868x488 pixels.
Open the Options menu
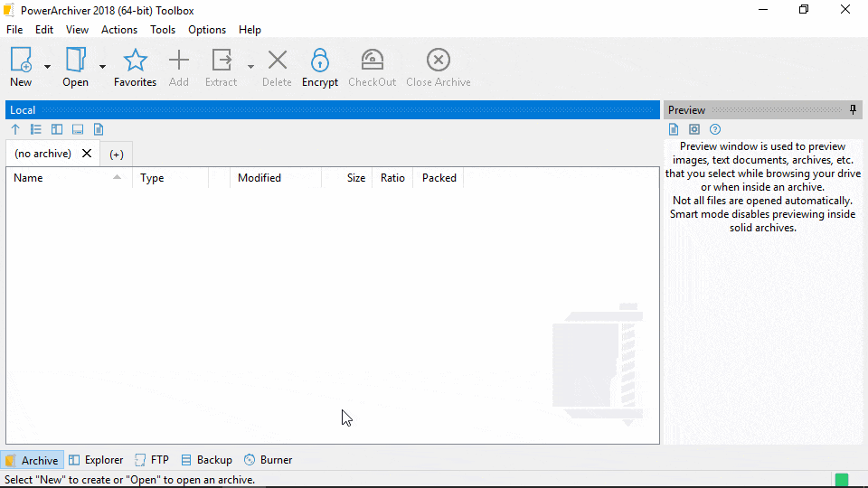point(207,30)
